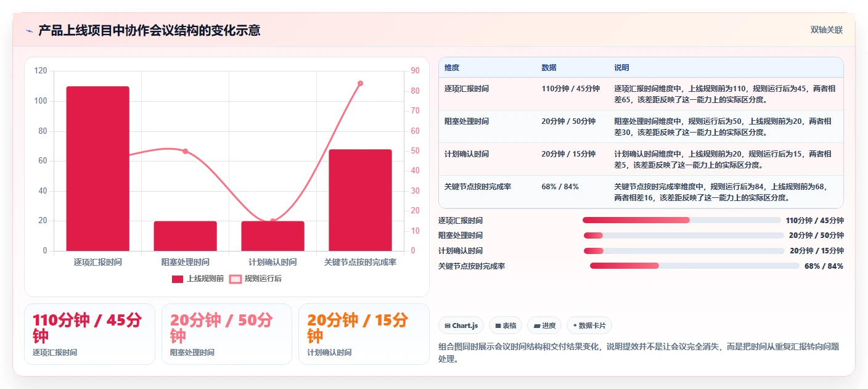This screenshot has height=389, width=868.
Task: Click the page title 产品上线项目中协作会议结构的变化示意
Action: pyautogui.click(x=149, y=30)
